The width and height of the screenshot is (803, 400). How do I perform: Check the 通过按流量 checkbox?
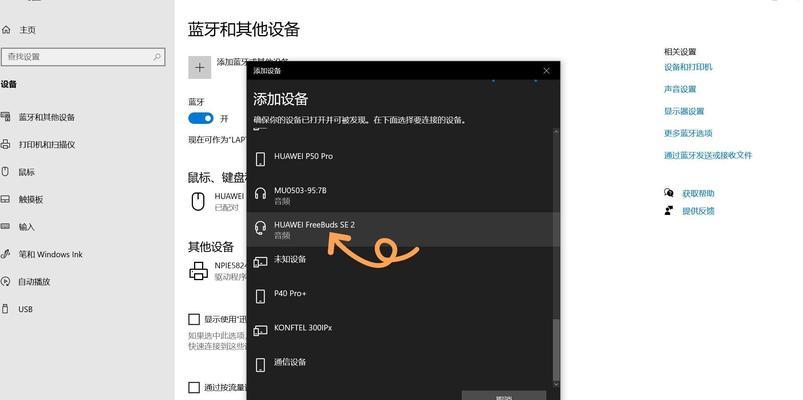(194, 387)
